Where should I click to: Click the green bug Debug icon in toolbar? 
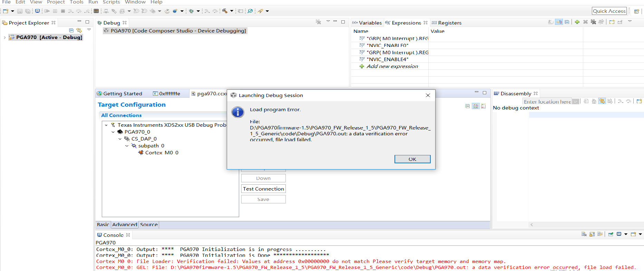[x=191, y=11]
